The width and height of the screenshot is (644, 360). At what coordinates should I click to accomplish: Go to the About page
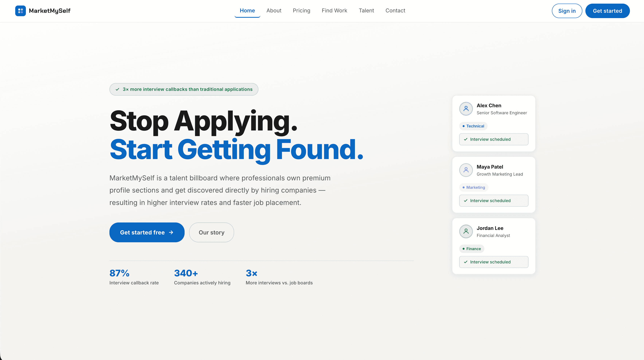(x=274, y=10)
